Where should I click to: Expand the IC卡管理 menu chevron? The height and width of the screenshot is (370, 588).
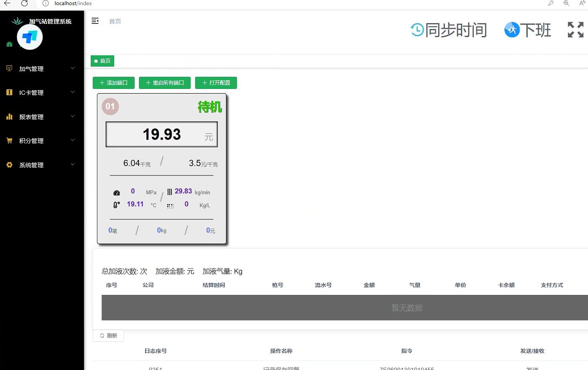(x=73, y=92)
